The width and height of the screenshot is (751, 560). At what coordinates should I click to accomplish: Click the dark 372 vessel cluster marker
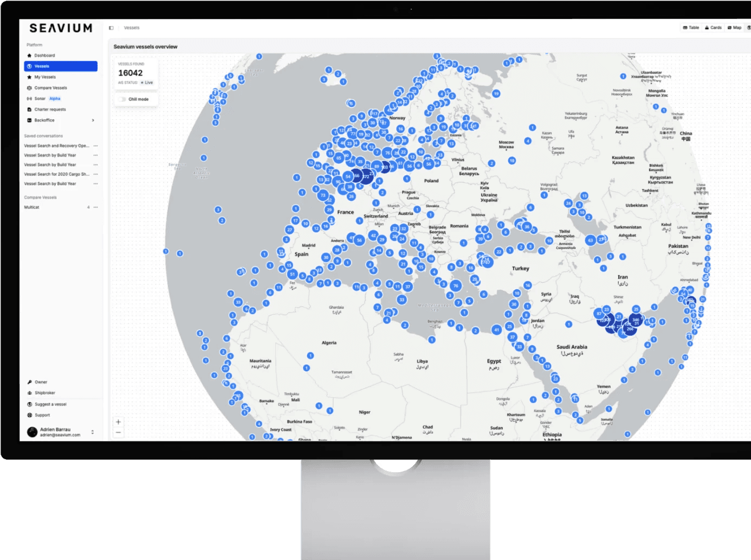[x=366, y=177]
